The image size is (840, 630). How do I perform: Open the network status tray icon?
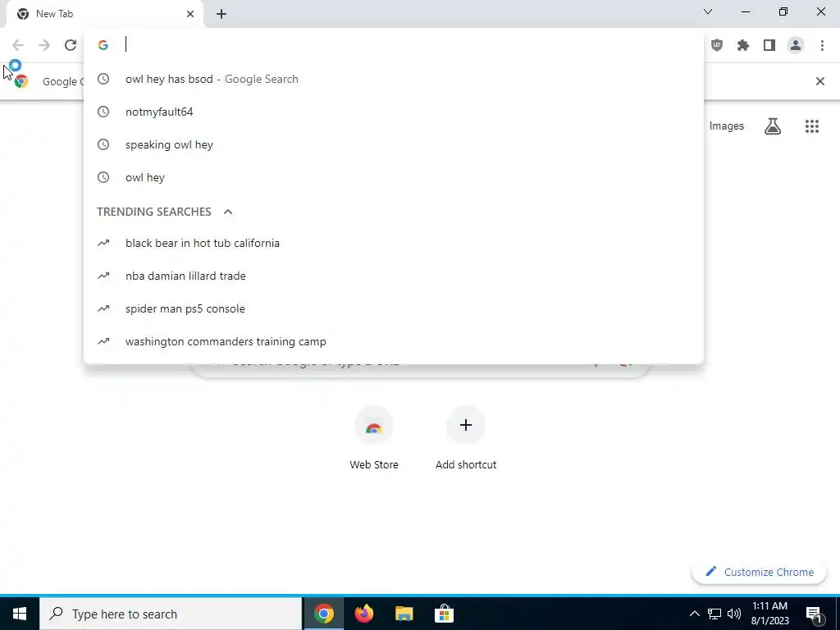714,614
